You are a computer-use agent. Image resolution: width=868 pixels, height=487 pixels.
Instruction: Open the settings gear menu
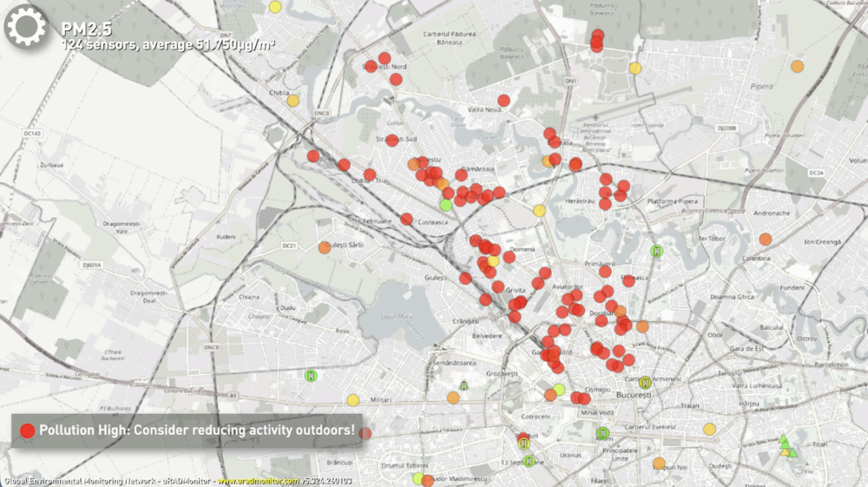pos(26,27)
